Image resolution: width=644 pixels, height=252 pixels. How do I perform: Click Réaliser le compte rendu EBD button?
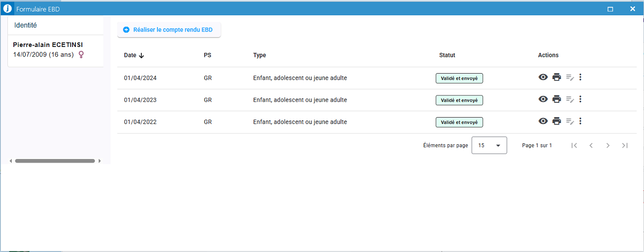(x=168, y=30)
